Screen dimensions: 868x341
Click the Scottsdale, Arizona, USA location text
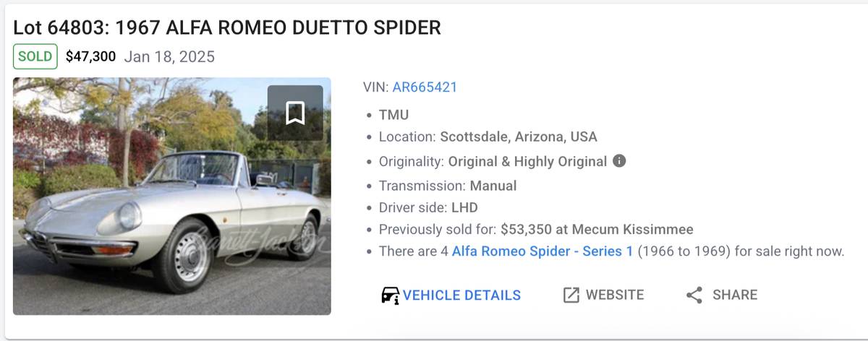pyautogui.click(x=519, y=137)
